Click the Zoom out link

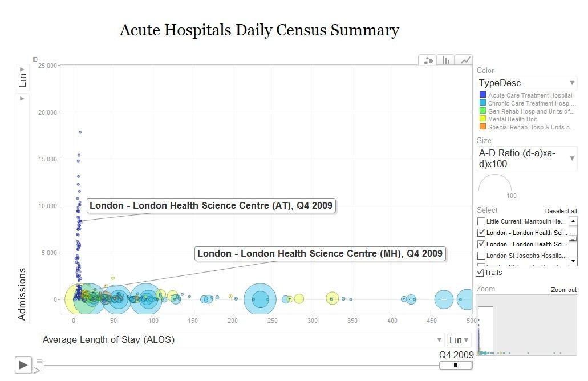click(x=563, y=290)
